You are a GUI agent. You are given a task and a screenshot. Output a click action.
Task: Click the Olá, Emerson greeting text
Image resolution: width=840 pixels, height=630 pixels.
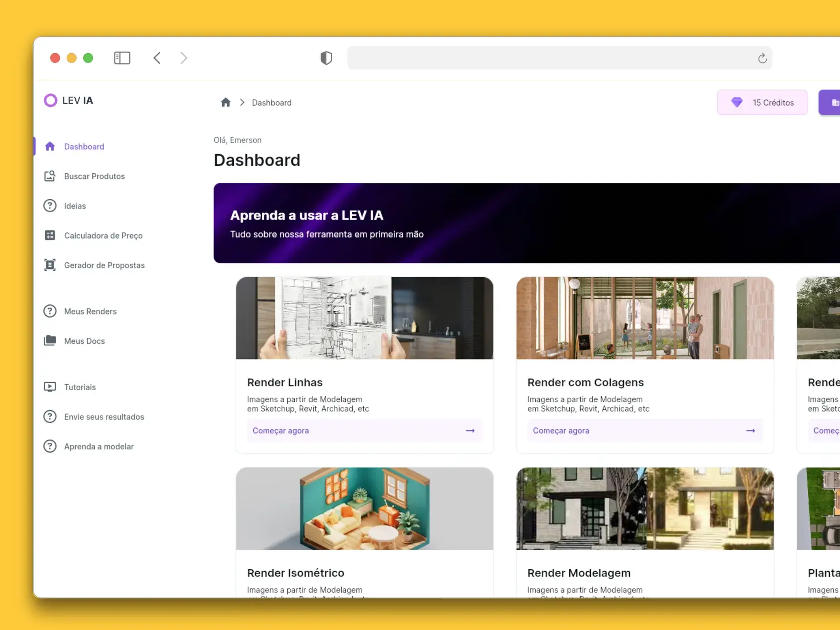coord(238,140)
